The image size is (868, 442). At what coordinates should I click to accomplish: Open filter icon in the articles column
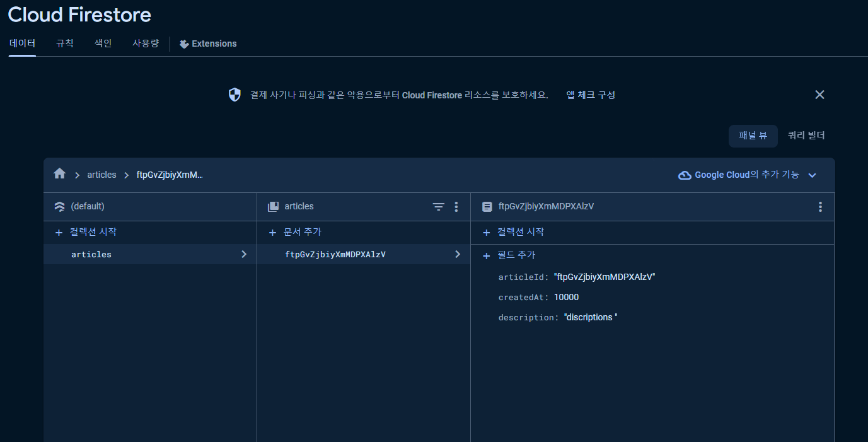pyautogui.click(x=439, y=207)
